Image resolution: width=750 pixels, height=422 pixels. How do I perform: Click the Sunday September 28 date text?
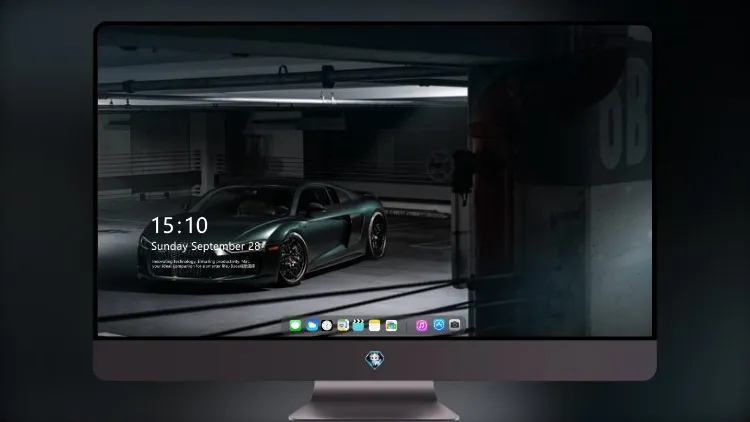pos(206,246)
